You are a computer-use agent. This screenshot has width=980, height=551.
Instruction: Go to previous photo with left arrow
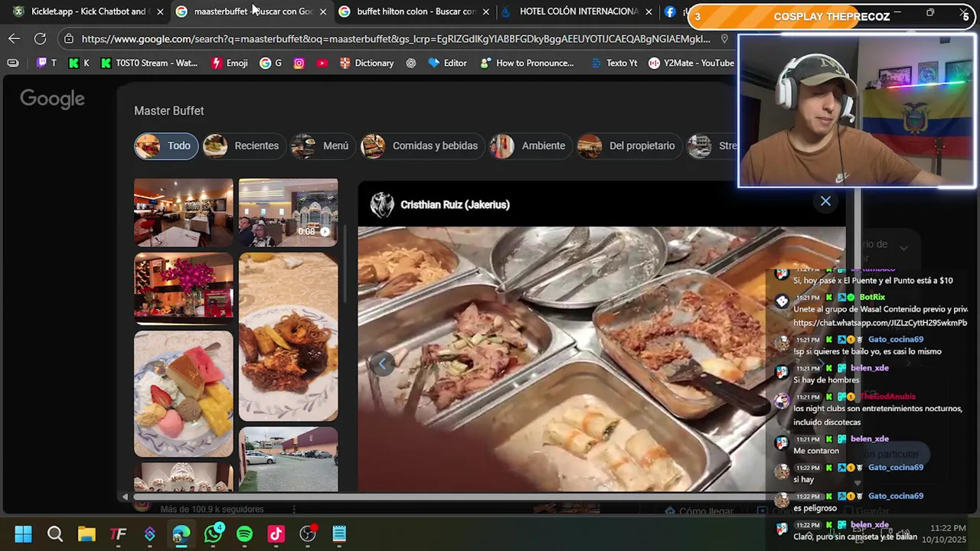pyautogui.click(x=383, y=364)
